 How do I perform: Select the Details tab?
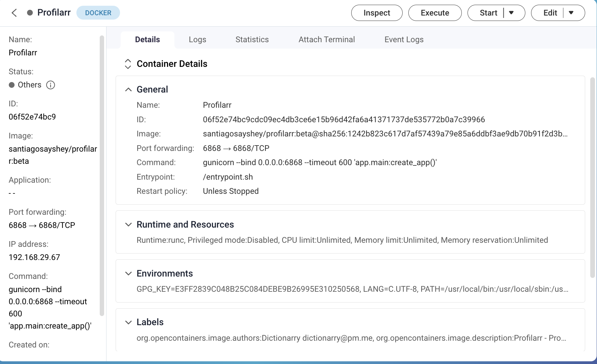point(147,40)
